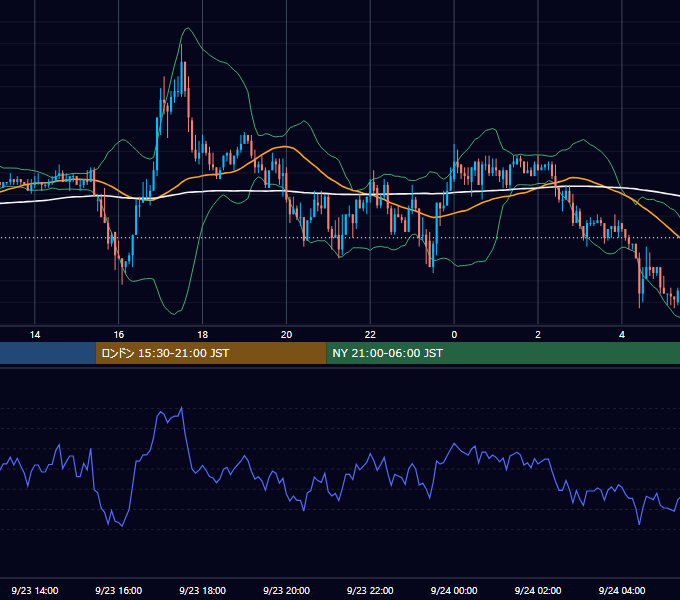
Task: Click the 9/23 16:00 timestamp label
Action: [x=118, y=590]
